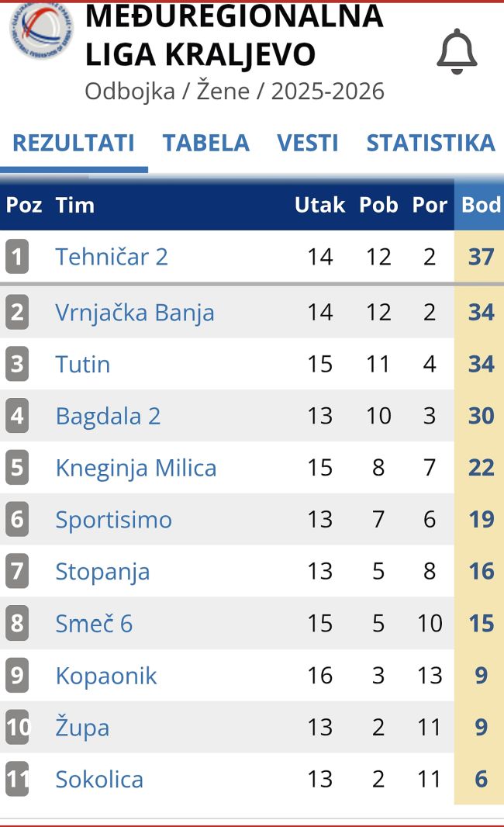Viewport: 504px width, 827px height.
Task: Select the STATISTIKA tab
Action: [x=430, y=143]
